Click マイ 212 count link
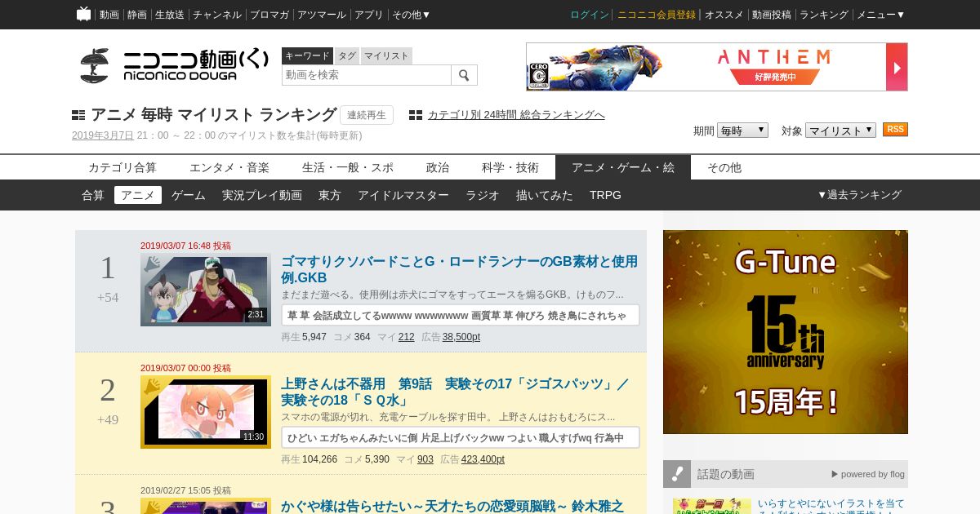 click(407, 337)
